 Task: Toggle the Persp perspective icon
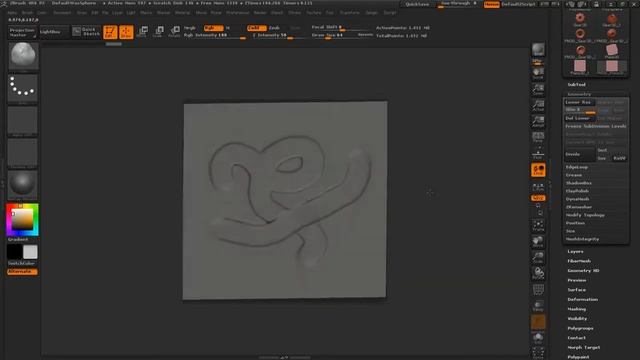pyautogui.click(x=538, y=137)
